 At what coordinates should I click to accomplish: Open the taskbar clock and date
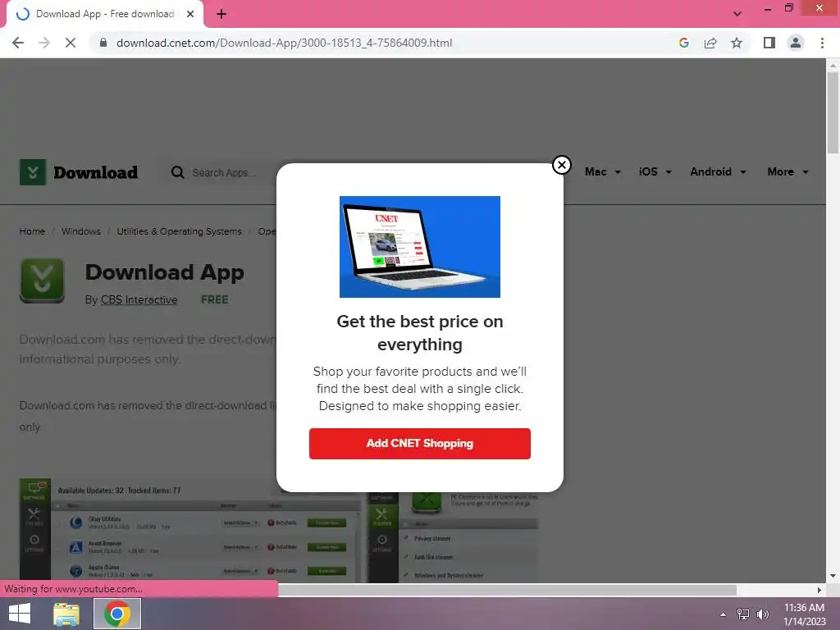pos(804,614)
